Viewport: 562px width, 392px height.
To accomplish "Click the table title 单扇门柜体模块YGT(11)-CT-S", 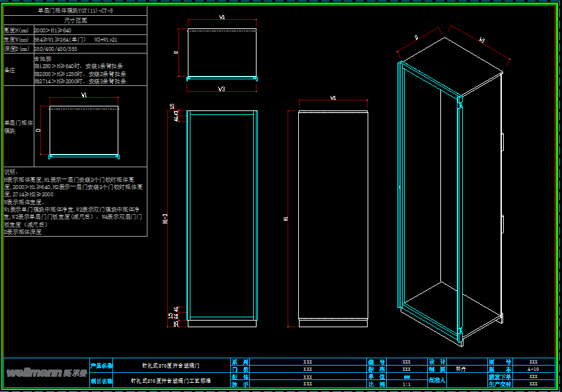I will 75,11.
